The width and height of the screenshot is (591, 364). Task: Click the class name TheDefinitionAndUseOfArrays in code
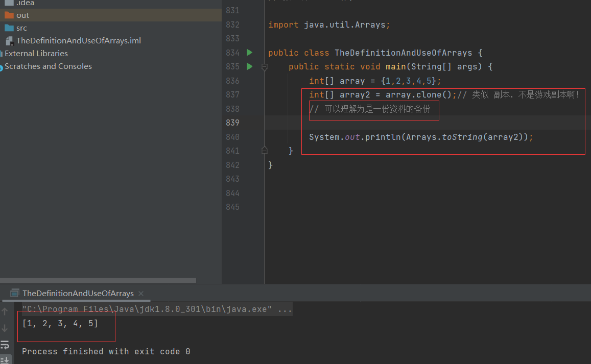(x=404, y=53)
